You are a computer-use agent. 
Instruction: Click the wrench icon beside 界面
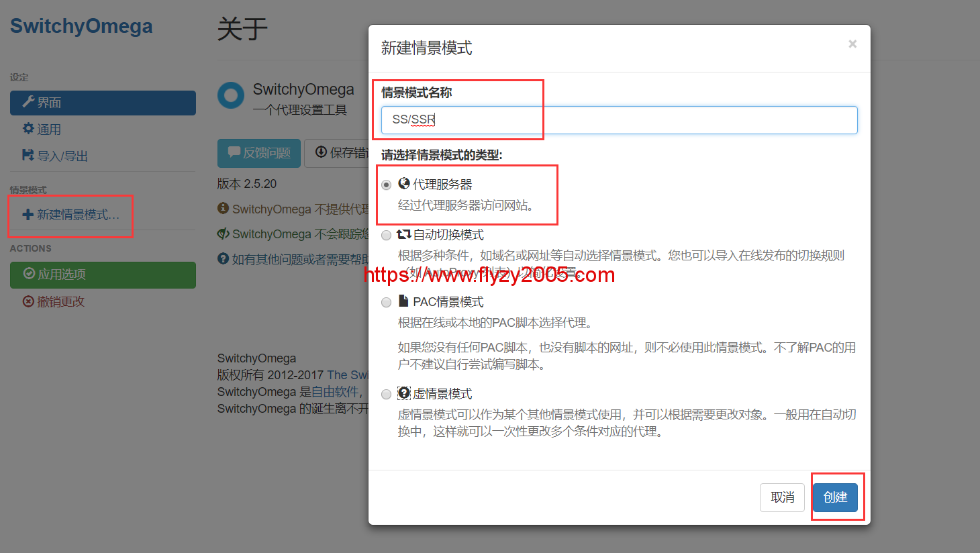point(28,102)
